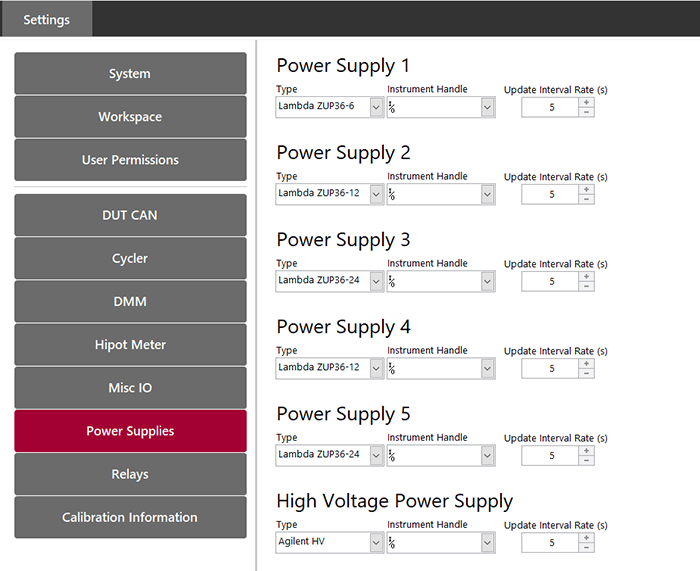The height and width of the screenshot is (571, 700).
Task: Click Power Supply 4 update interval field
Action: (x=550, y=368)
